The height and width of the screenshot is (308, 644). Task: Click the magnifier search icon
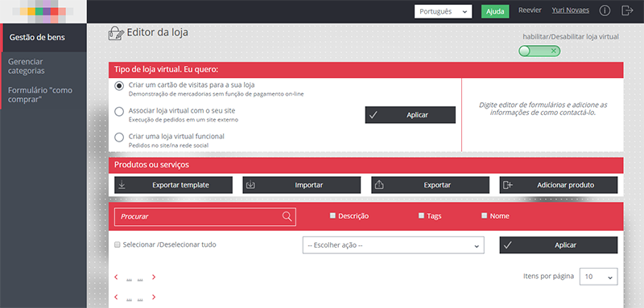pyautogui.click(x=287, y=216)
